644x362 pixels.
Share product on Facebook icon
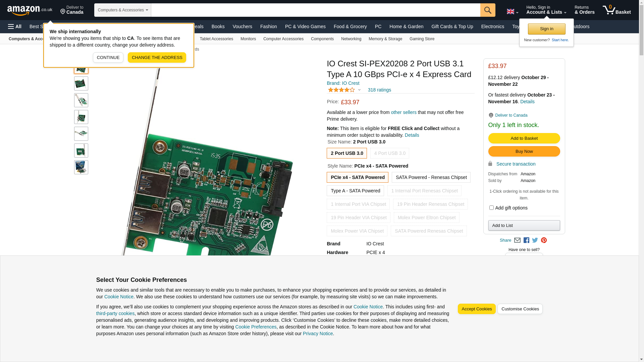(x=526, y=240)
